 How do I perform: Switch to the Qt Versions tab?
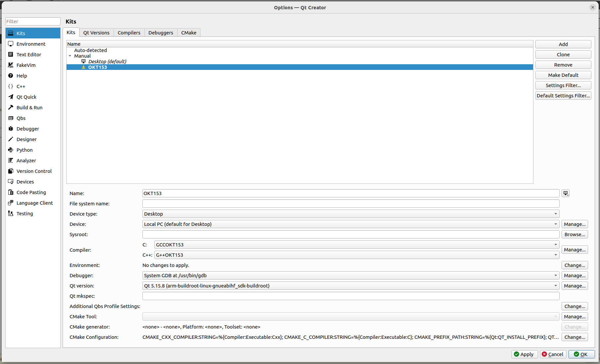(x=96, y=33)
